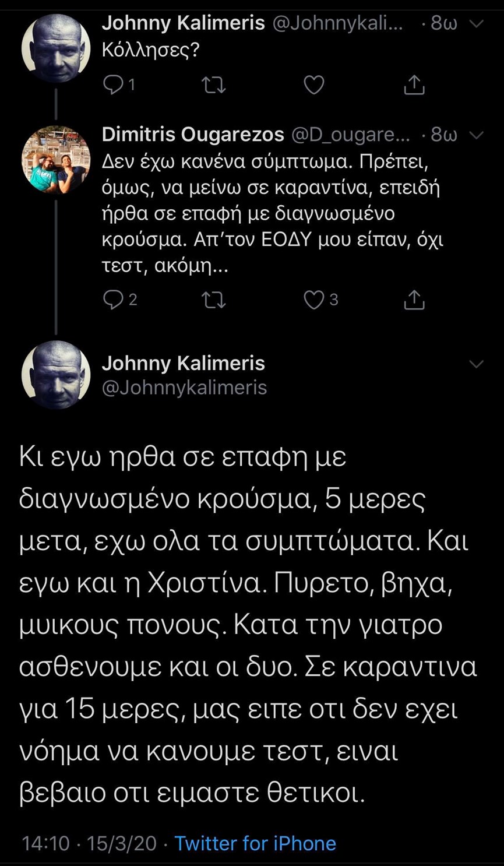Viewport: 504px width, 866px height.
Task: Share Dimitris Ougarezos's tweet
Action: click(x=414, y=300)
